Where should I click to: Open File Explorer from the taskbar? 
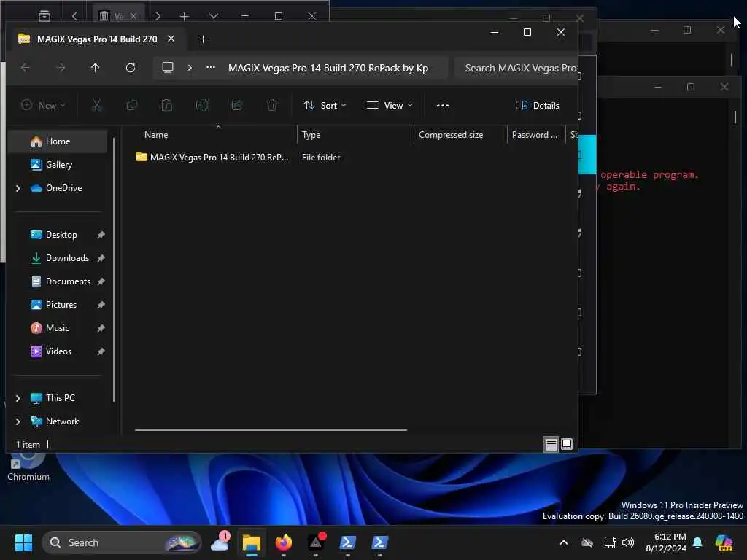point(252,542)
